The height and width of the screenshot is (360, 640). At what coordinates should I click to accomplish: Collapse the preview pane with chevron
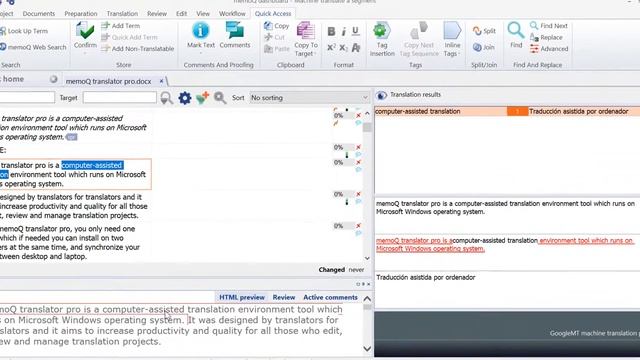point(367,299)
